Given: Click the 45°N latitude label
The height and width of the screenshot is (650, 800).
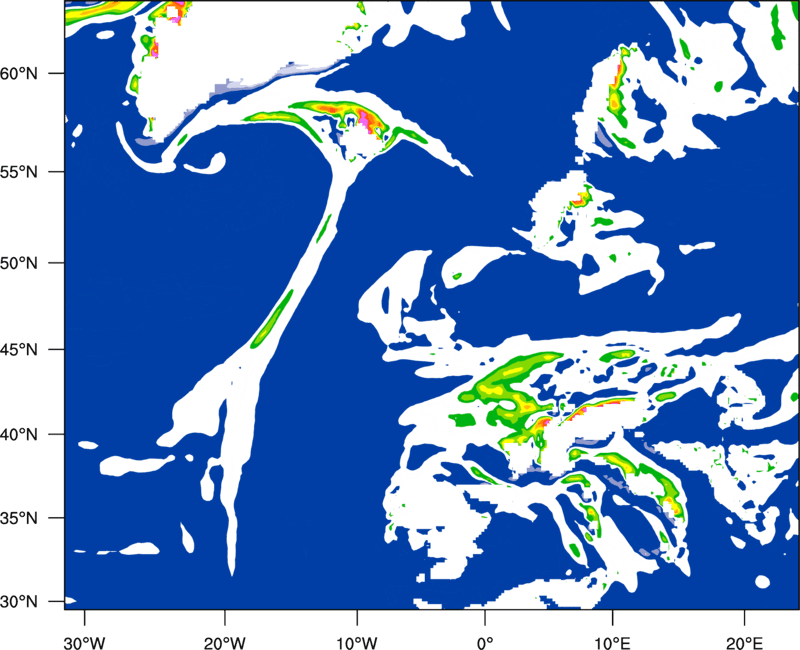Looking at the screenshot, I should (x=19, y=349).
